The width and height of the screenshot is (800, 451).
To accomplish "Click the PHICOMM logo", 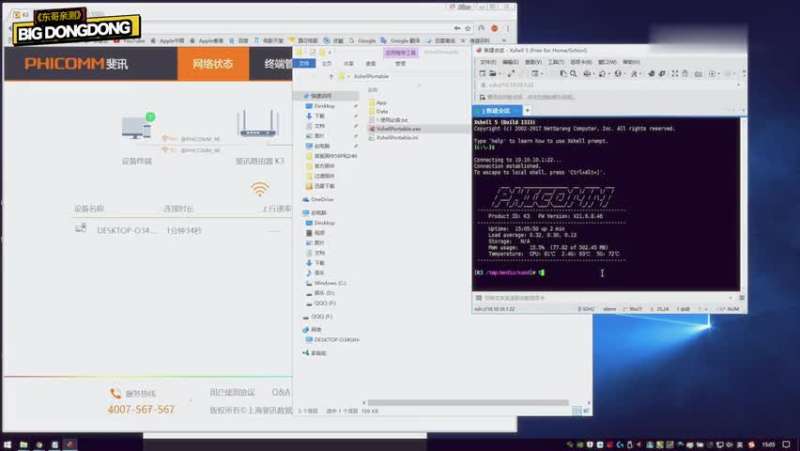I will (x=76, y=64).
